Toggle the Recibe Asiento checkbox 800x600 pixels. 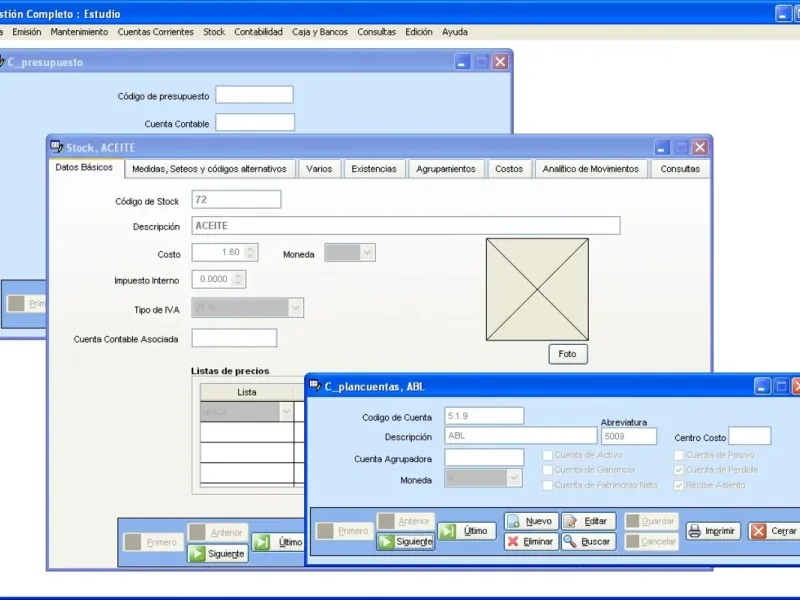tap(679, 485)
